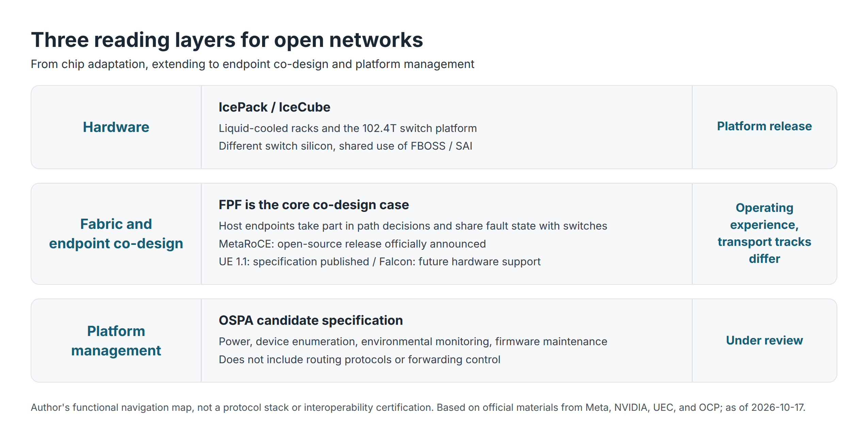
Task: Select the 'Platform release' status
Action: (764, 126)
